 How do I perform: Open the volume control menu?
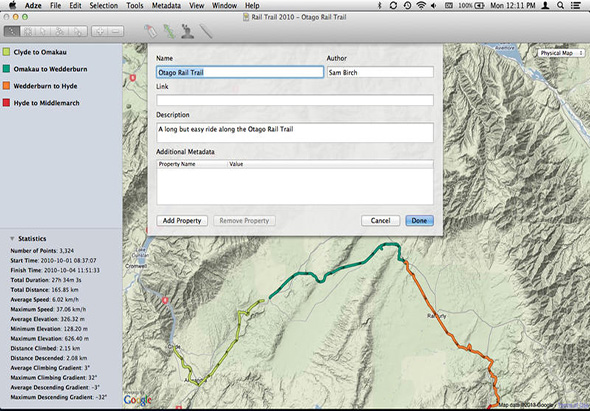(434, 5)
